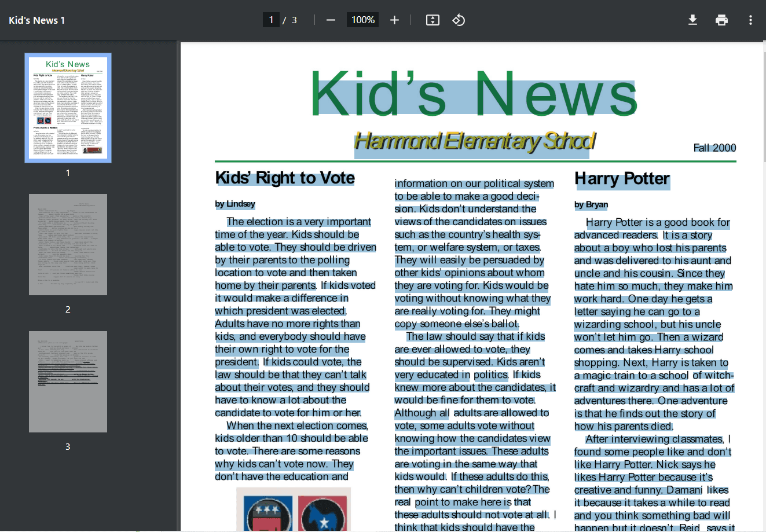
Task: Click the byline 'by Lindsey'
Action: [x=235, y=204]
